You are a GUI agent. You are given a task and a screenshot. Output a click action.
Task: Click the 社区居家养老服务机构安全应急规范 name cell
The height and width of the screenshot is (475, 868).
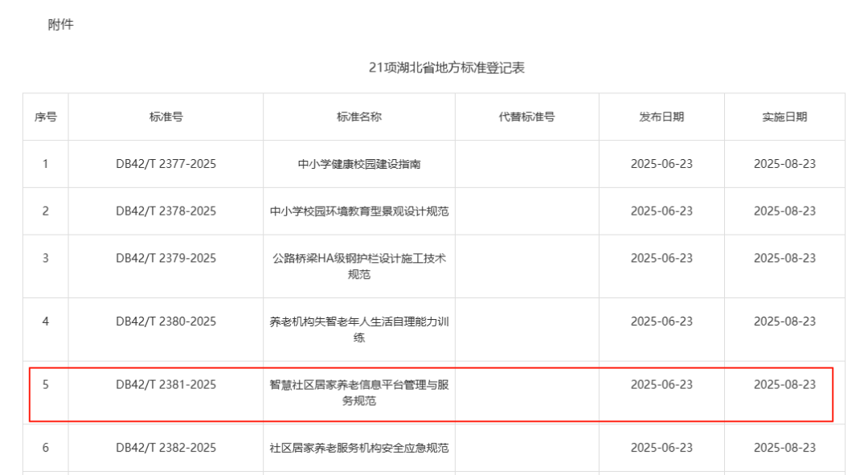coord(358,448)
